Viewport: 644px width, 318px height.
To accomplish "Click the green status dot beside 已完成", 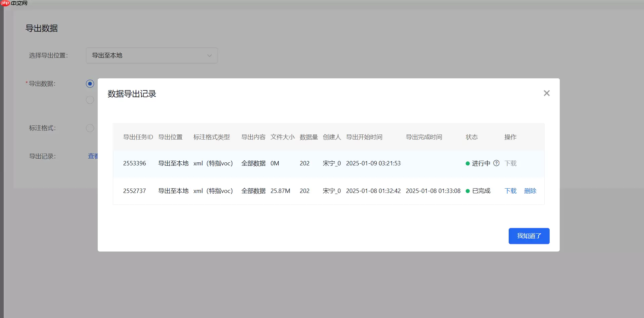I will [467, 191].
